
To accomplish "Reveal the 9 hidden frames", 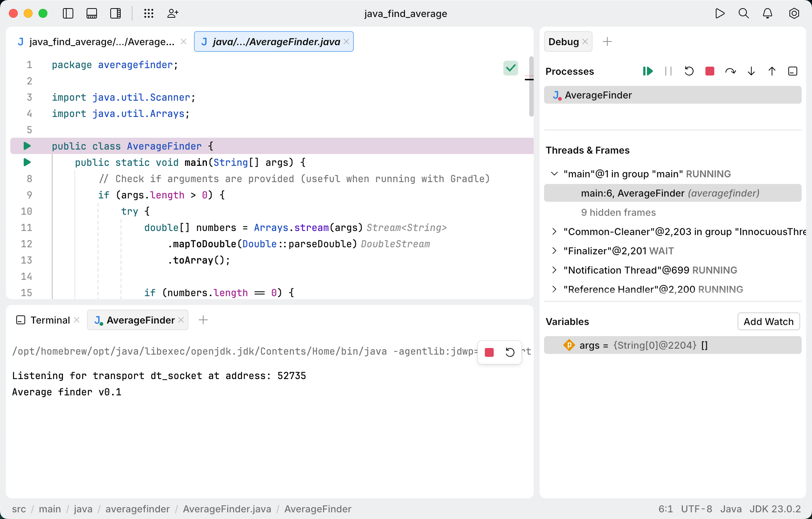I will click(618, 212).
